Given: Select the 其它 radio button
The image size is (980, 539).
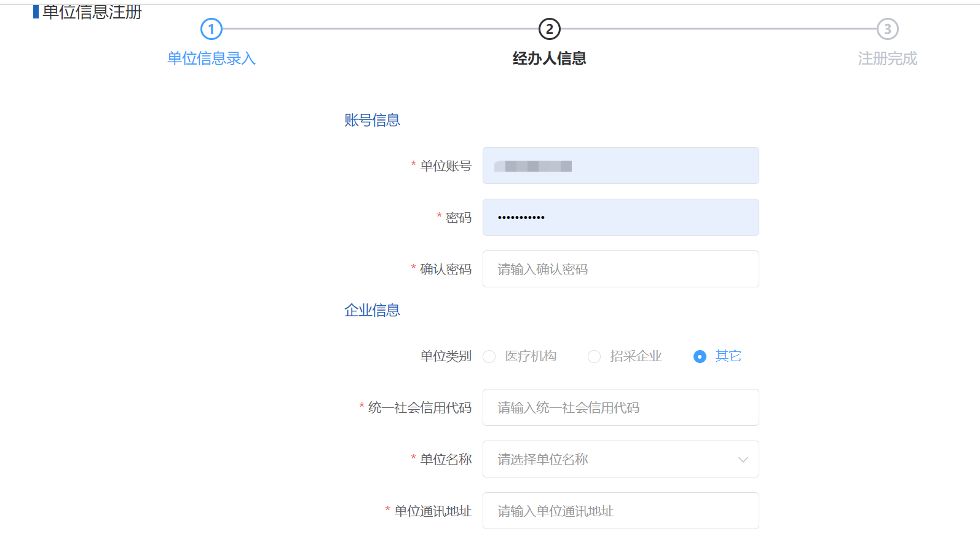Looking at the screenshot, I should tap(700, 357).
